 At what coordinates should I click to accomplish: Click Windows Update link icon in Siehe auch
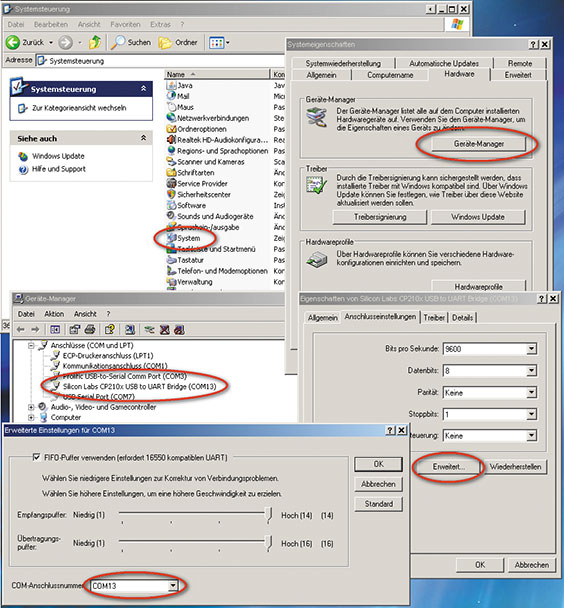click(23, 156)
